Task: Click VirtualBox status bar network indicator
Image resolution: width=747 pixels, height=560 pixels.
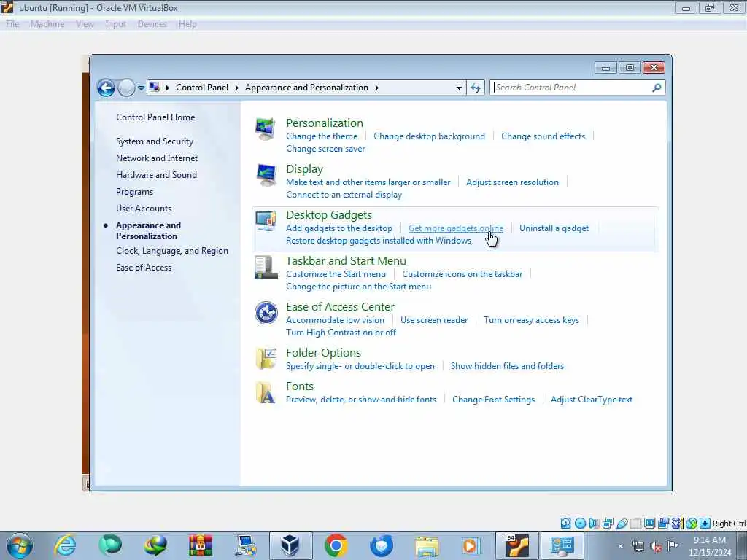Action: coord(608,524)
